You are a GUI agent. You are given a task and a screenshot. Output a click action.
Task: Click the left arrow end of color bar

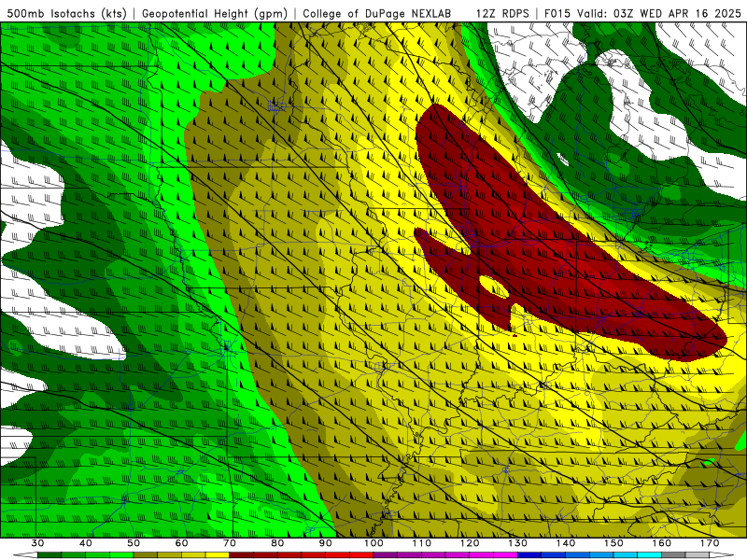click(25, 555)
